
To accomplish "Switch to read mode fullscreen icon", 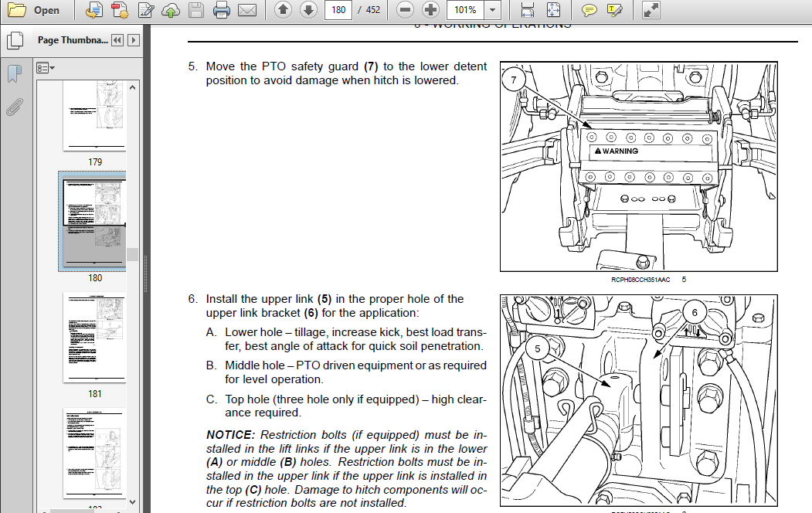I will tap(651, 10).
